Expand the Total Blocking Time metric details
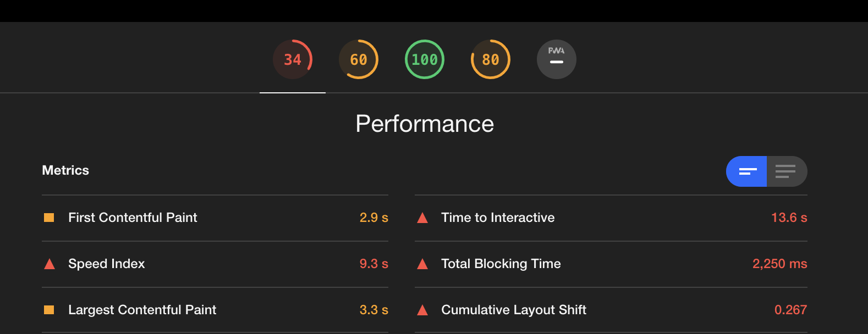 coord(501,264)
